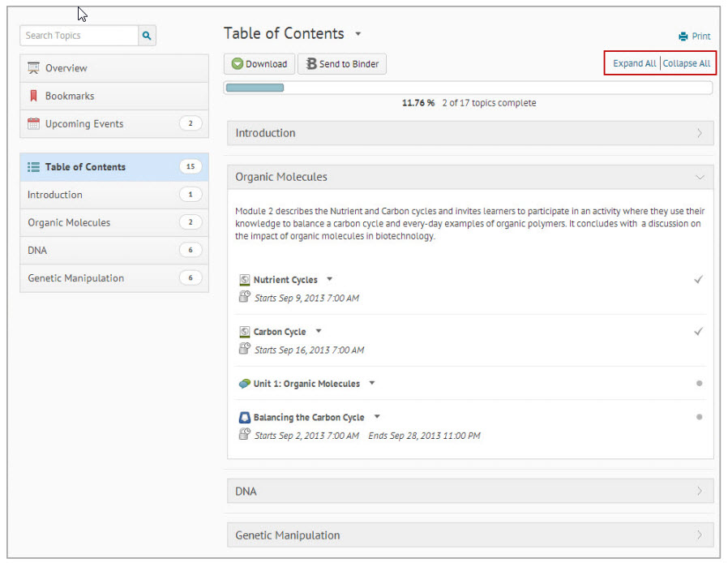Click the Nutrient Cycles topic icon

coord(245,280)
